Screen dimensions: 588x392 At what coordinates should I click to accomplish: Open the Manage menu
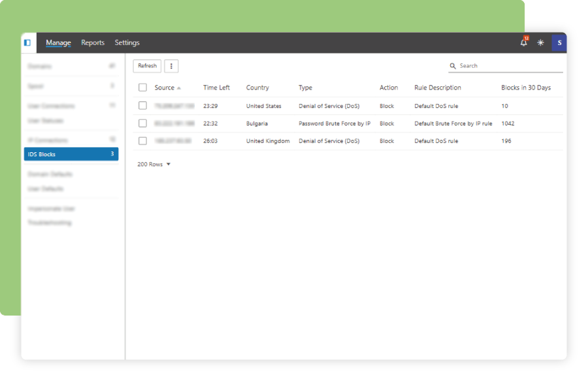point(58,42)
